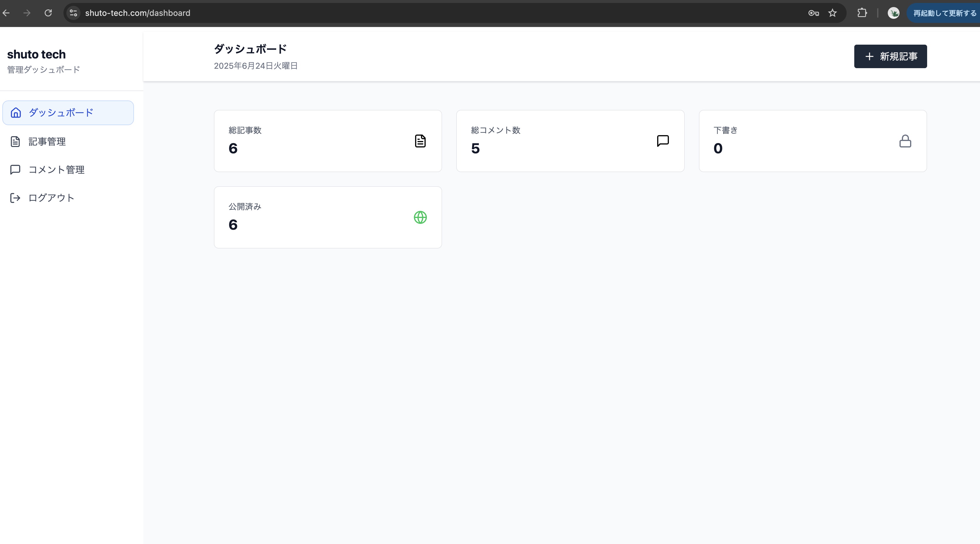
Task: Click the document icon beside 記事管理
Action: [15, 142]
